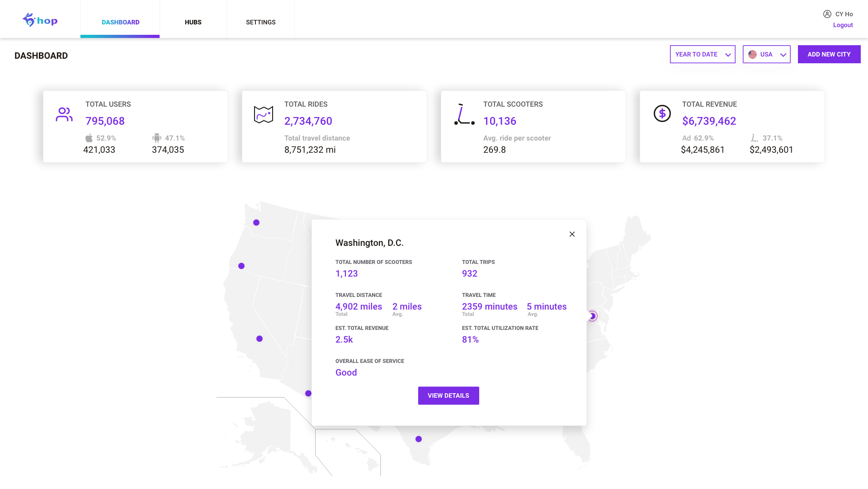Click the Apple iOS users icon
The width and height of the screenshot is (868, 489).
[89, 138]
